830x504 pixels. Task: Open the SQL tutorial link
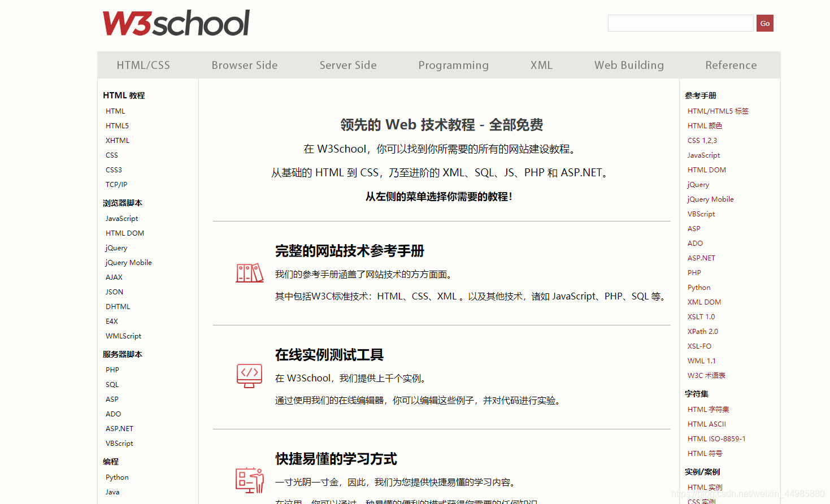click(112, 385)
